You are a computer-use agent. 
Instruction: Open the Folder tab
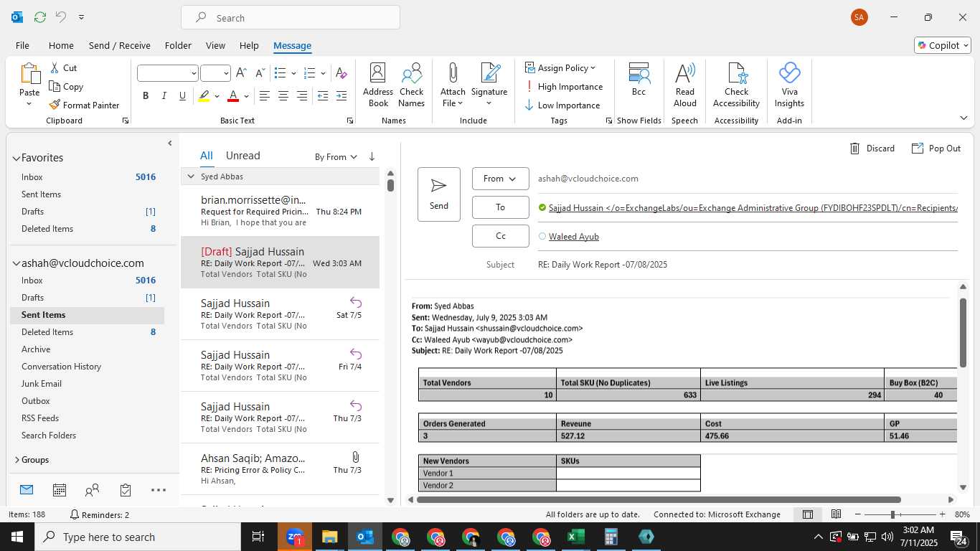178,45
